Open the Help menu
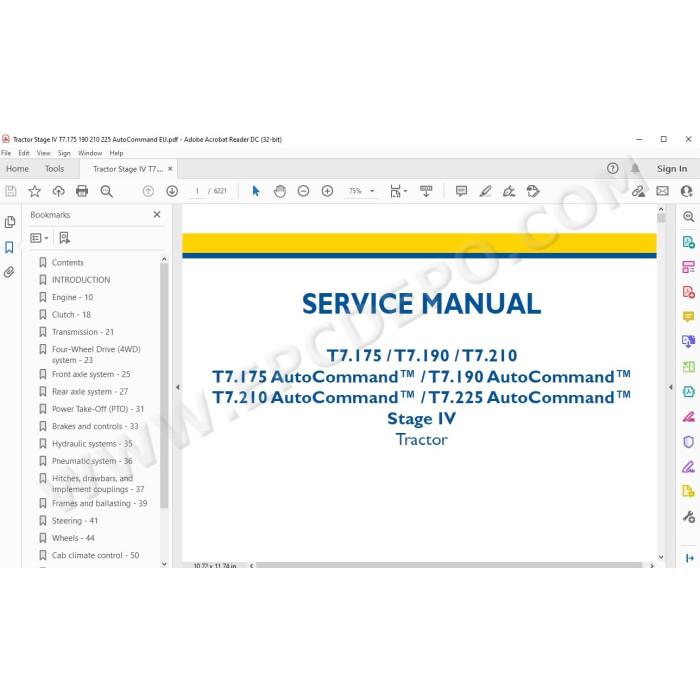This screenshot has height=700, width=700. click(117, 153)
